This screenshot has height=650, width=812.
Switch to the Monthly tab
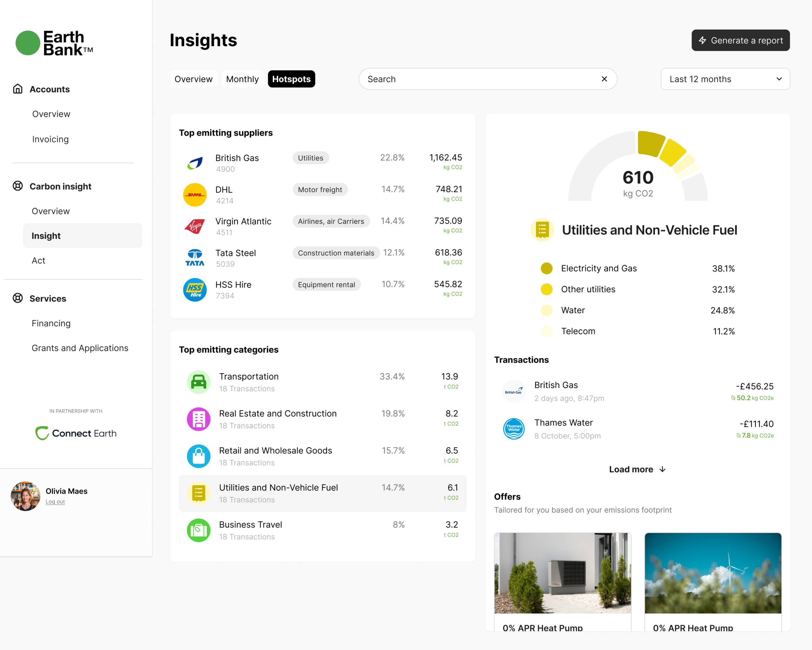(x=242, y=79)
